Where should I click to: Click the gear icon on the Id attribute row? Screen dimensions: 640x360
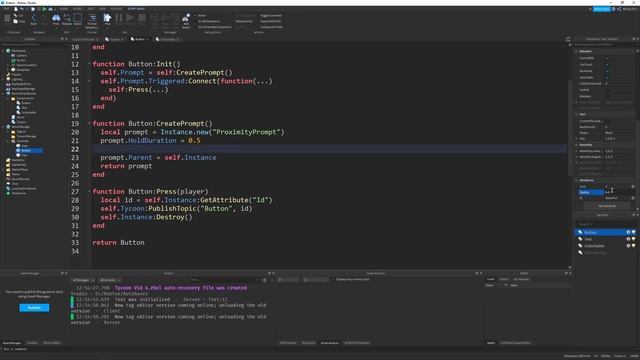pyautogui.click(x=633, y=198)
